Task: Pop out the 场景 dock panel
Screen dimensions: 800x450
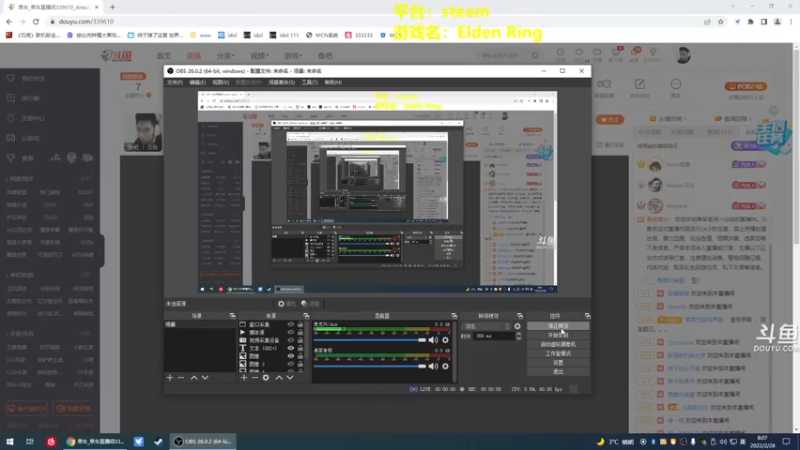Action: click(232, 316)
